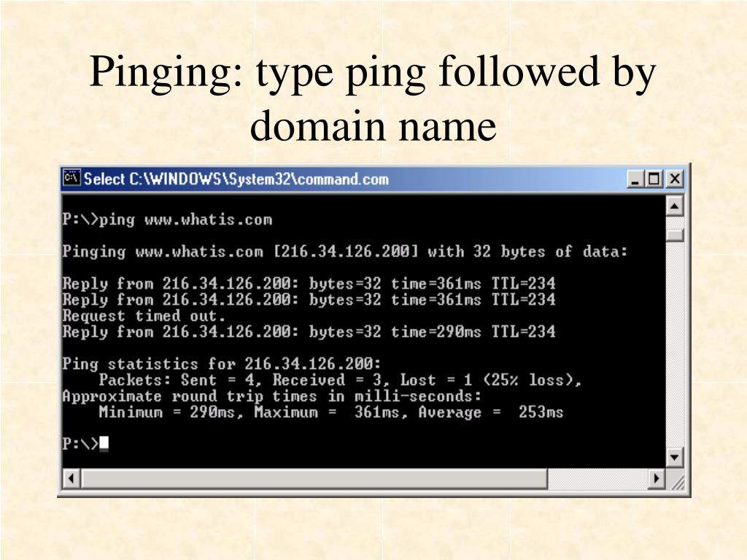Click the vertical scrollbar down arrow
The height and width of the screenshot is (560, 747).
(675, 458)
